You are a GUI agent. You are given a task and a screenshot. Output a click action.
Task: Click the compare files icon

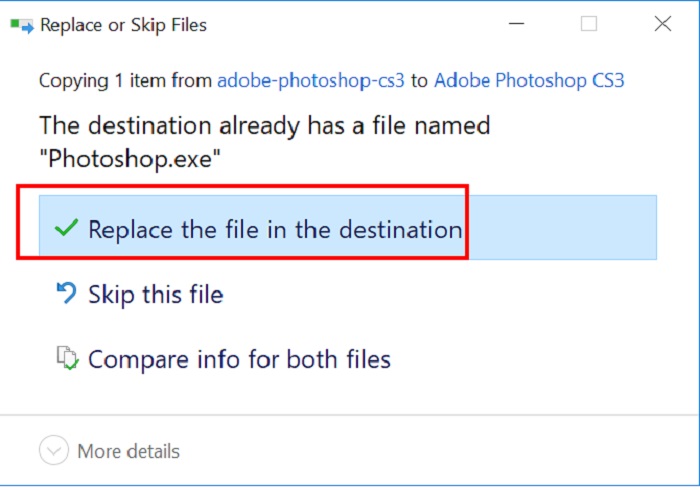[x=67, y=358]
